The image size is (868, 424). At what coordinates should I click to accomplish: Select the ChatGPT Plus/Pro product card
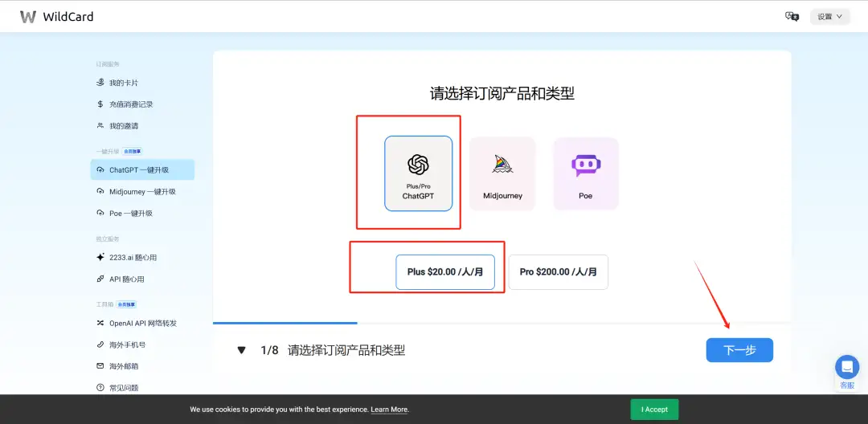(x=419, y=173)
